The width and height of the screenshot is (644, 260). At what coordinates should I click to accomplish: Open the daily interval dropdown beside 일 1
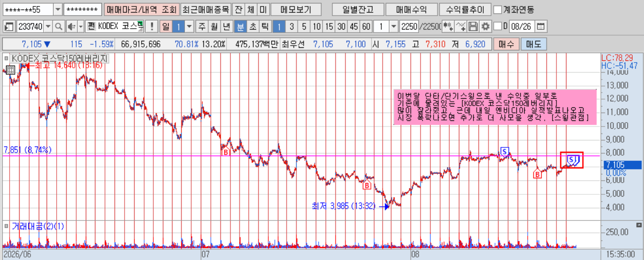(189, 27)
